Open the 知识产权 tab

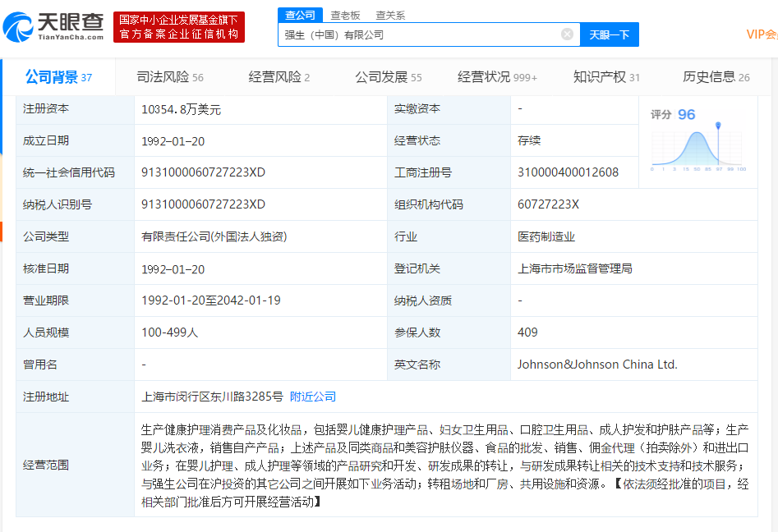coord(606,77)
